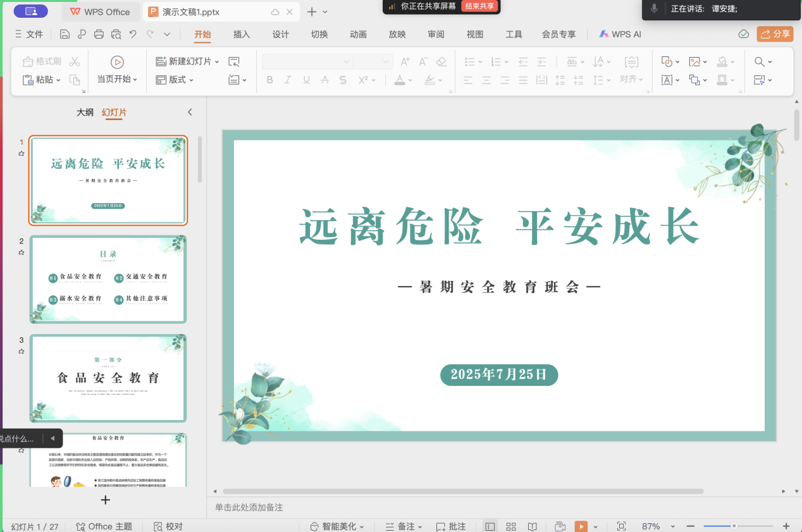Viewport: 802px width, 532px height.
Task: Toggle normal view in status bar
Action: tap(490, 526)
